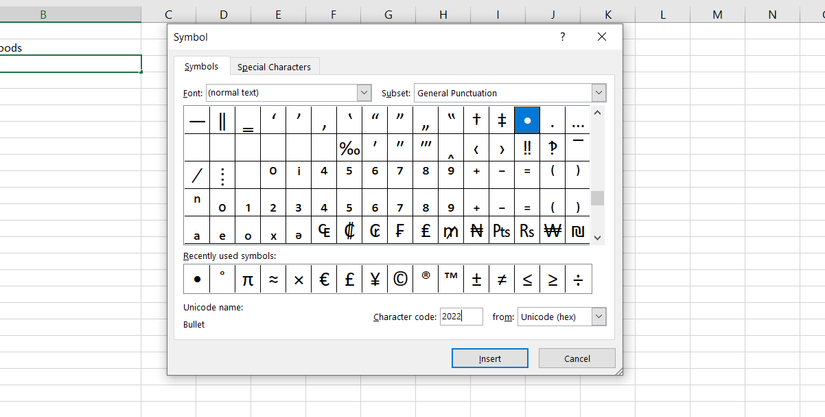Click the Character code input field

coord(460,317)
